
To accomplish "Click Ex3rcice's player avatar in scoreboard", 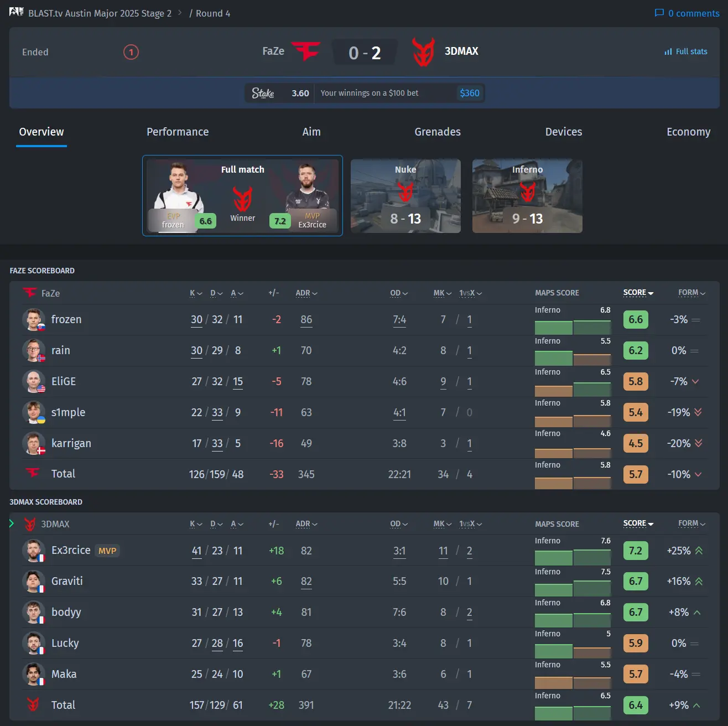I will tap(33, 551).
